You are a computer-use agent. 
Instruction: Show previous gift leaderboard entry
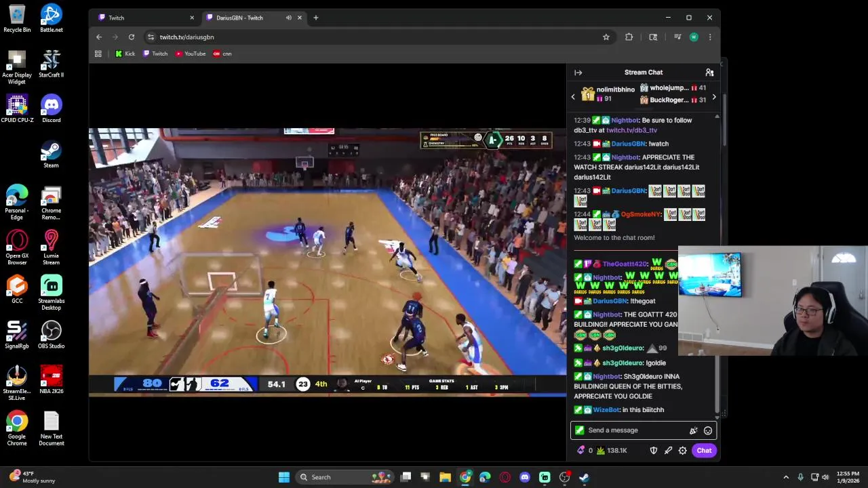(573, 97)
